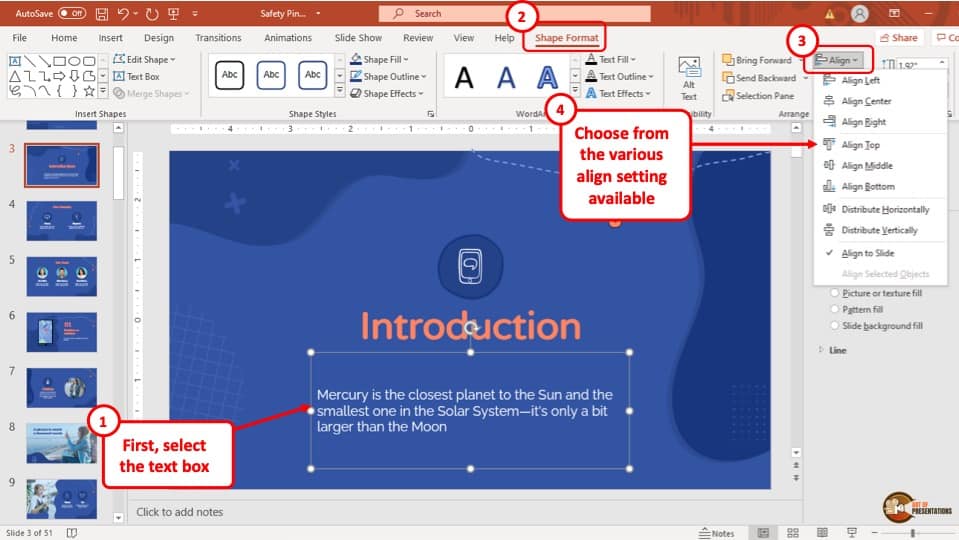
Task: Choose Align Bottom from menu
Action: (867, 187)
